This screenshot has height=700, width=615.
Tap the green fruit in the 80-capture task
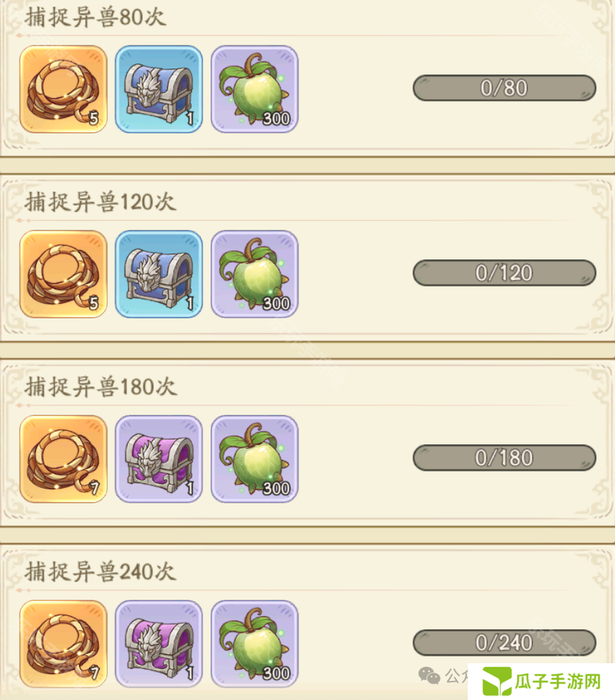[x=254, y=89]
